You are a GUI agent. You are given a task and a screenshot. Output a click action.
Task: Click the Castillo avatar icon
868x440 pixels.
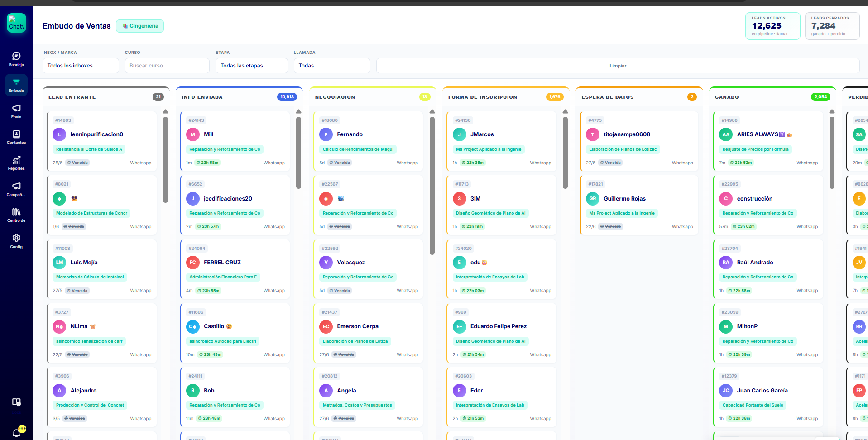point(193,326)
